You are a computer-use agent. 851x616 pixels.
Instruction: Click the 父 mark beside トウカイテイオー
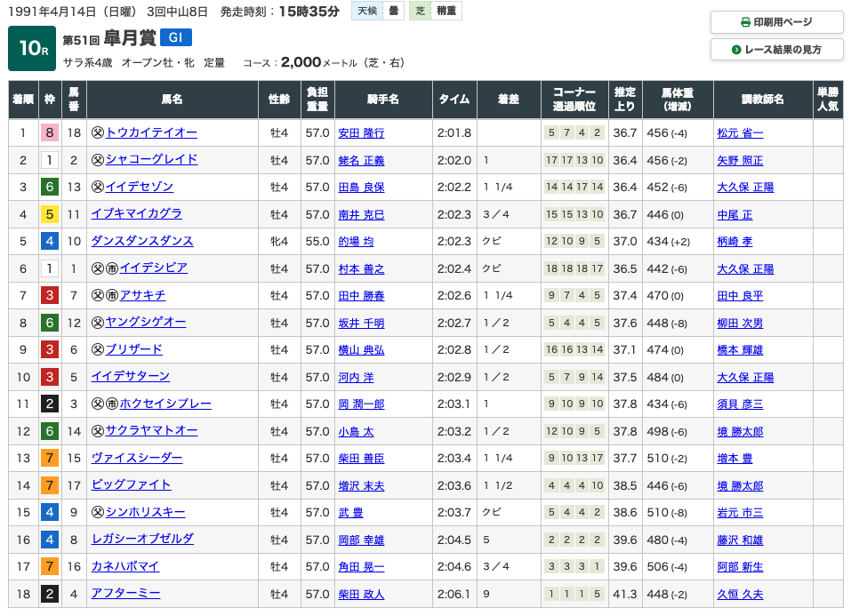[98, 132]
